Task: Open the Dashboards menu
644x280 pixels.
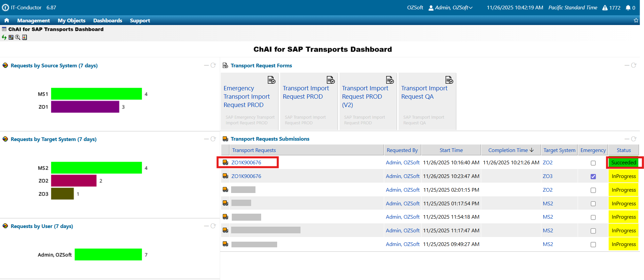Action: [107, 20]
